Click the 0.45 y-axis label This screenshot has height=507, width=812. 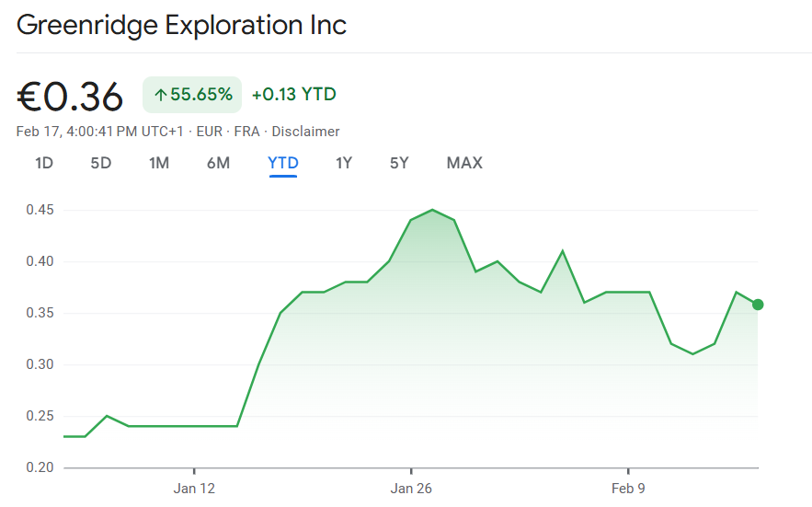click(x=40, y=210)
